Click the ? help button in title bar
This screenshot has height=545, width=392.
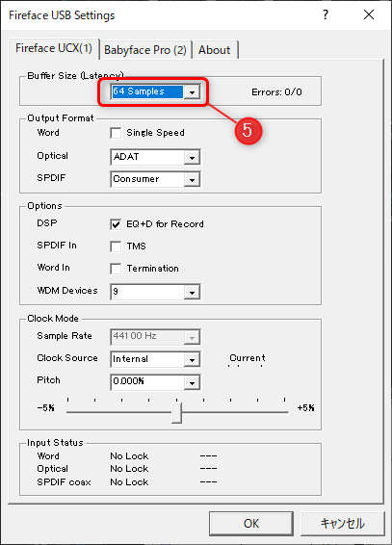[326, 14]
